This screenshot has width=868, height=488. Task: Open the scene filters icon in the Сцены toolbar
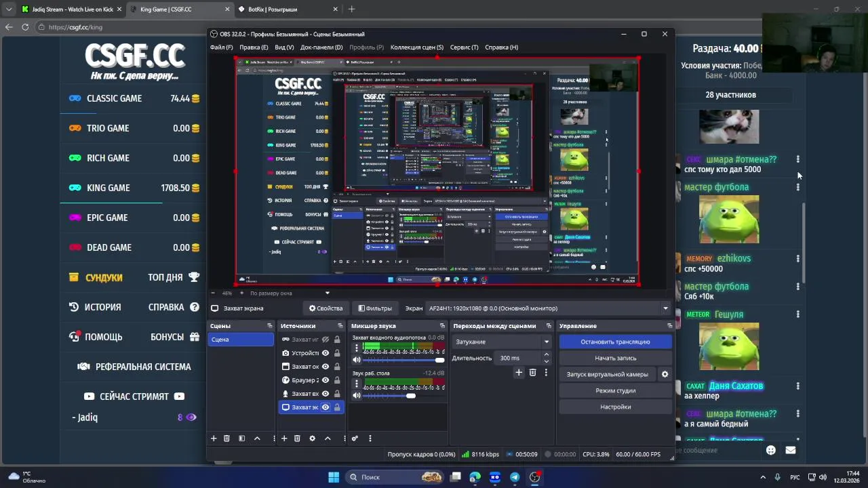pyautogui.click(x=241, y=439)
